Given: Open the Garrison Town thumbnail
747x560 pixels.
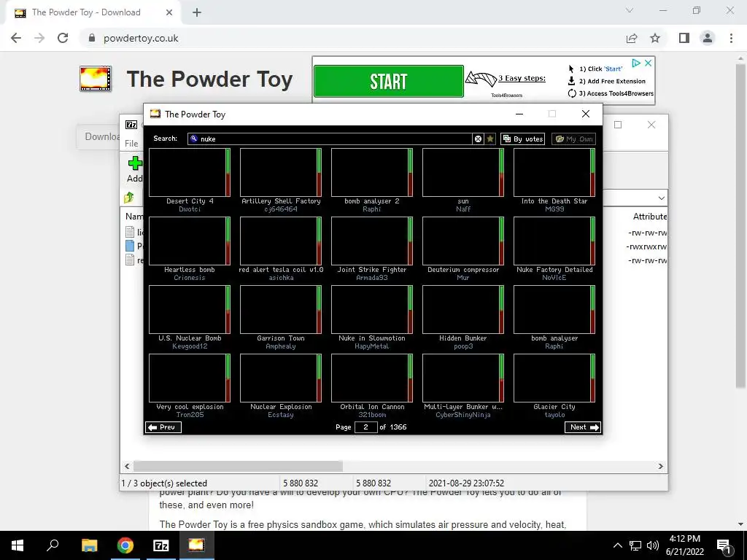Looking at the screenshot, I should [x=281, y=309].
